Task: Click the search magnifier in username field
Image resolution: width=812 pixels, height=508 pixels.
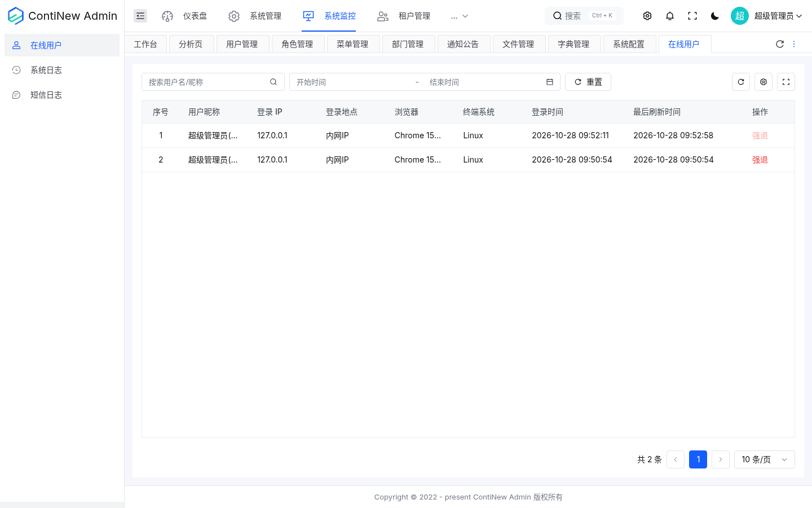Action: click(273, 82)
